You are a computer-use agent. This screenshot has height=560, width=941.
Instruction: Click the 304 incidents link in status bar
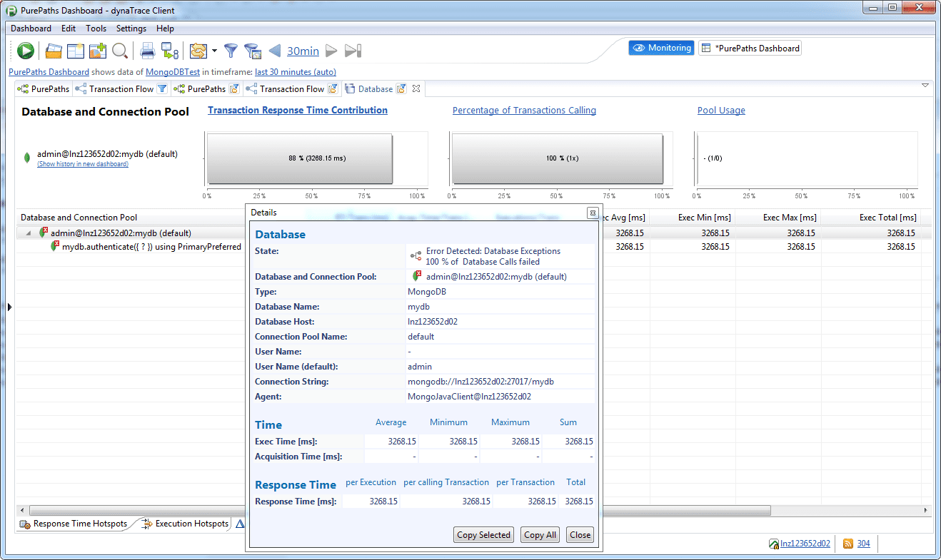click(x=864, y=544)
